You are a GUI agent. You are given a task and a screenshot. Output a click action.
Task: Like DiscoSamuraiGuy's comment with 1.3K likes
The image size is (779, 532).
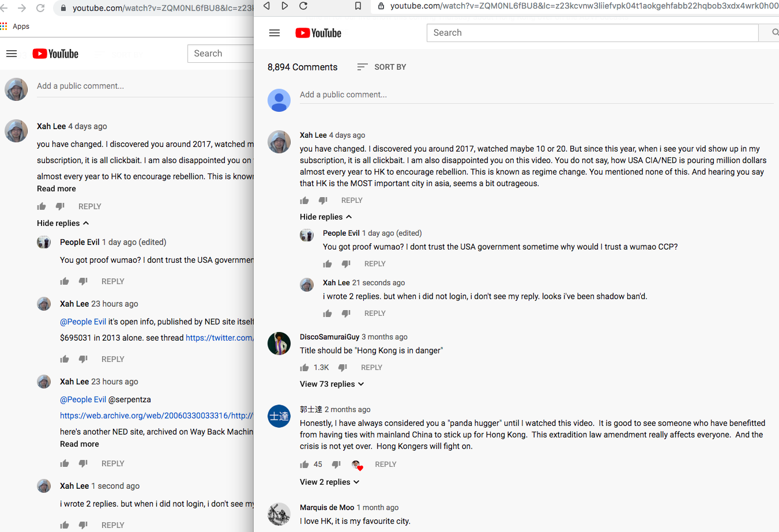pyautogui.click(x=304, y=368)
